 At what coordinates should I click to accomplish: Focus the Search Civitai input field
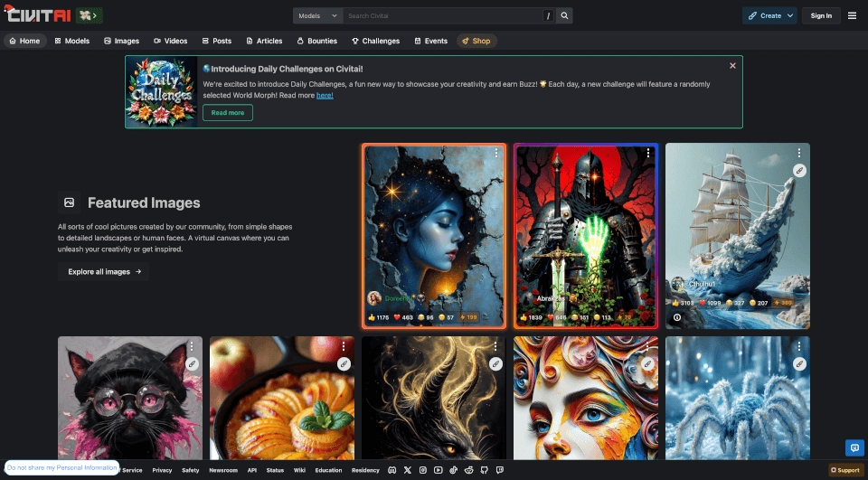(443, 15)
